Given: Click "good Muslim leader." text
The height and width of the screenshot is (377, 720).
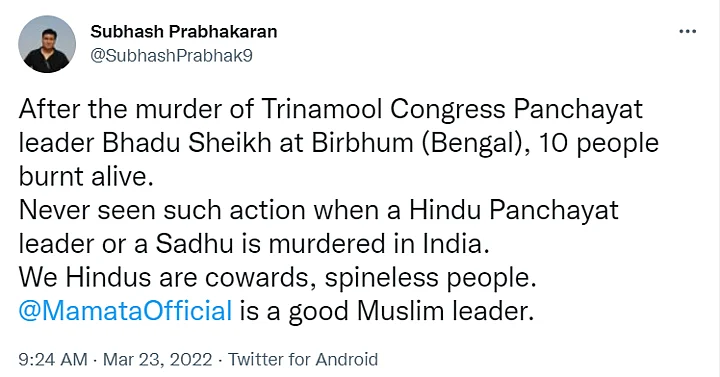Looking at the screenshot, I should click(x=411, y=312).
